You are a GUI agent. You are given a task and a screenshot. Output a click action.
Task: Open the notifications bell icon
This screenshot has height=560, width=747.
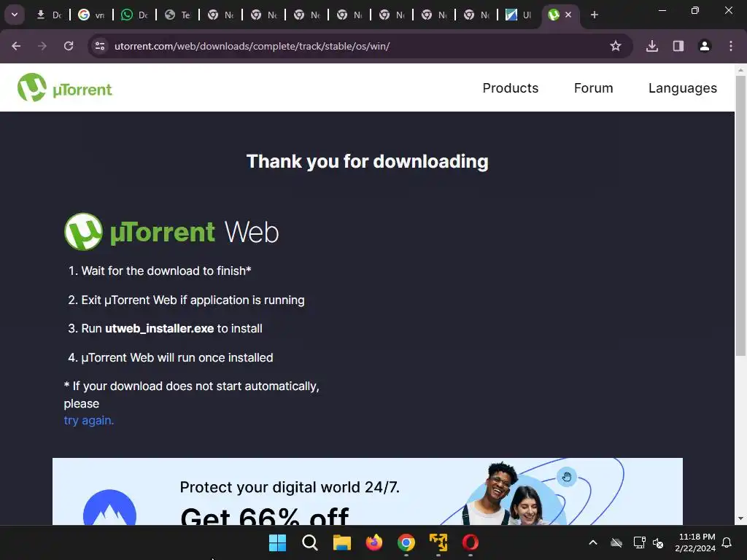pyautogui.click(x=727, y=542)
